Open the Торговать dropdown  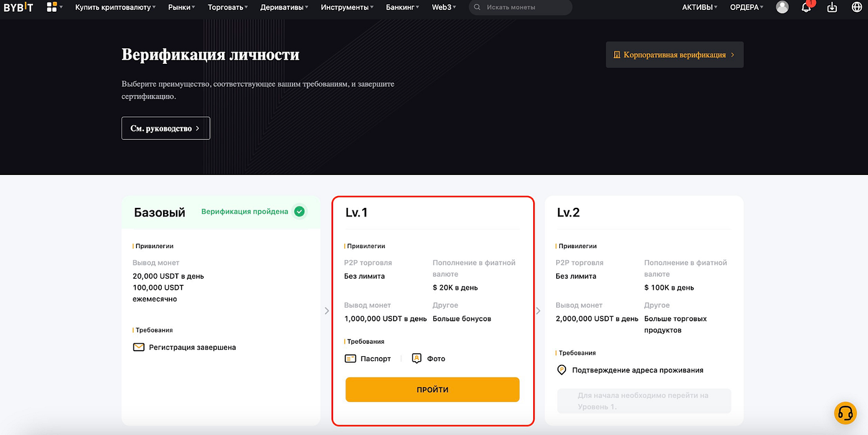point(228,7)
